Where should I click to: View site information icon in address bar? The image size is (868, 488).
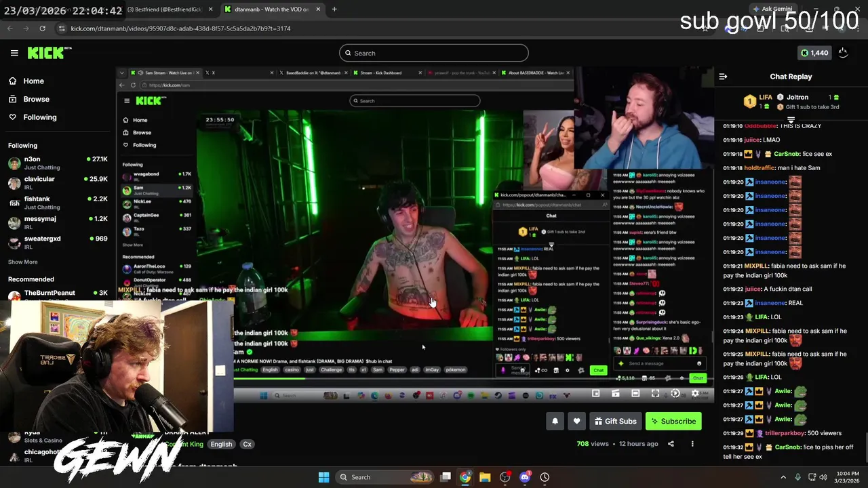click(62, 28)
